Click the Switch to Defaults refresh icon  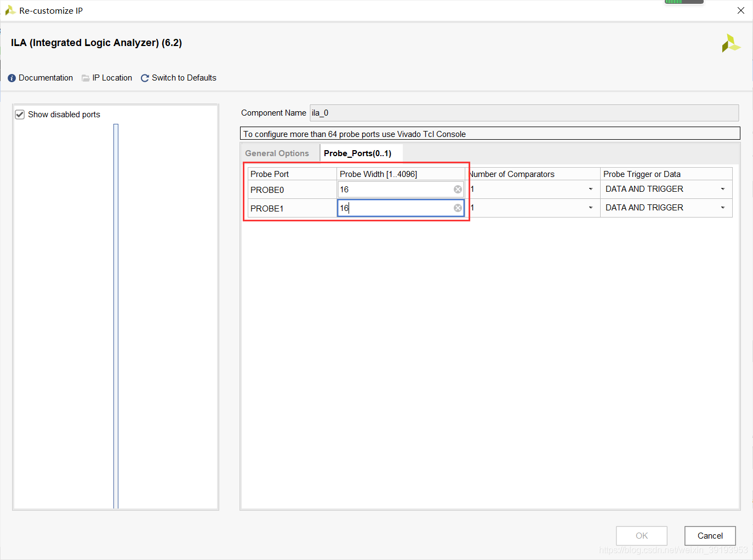[x=145, y=78]
